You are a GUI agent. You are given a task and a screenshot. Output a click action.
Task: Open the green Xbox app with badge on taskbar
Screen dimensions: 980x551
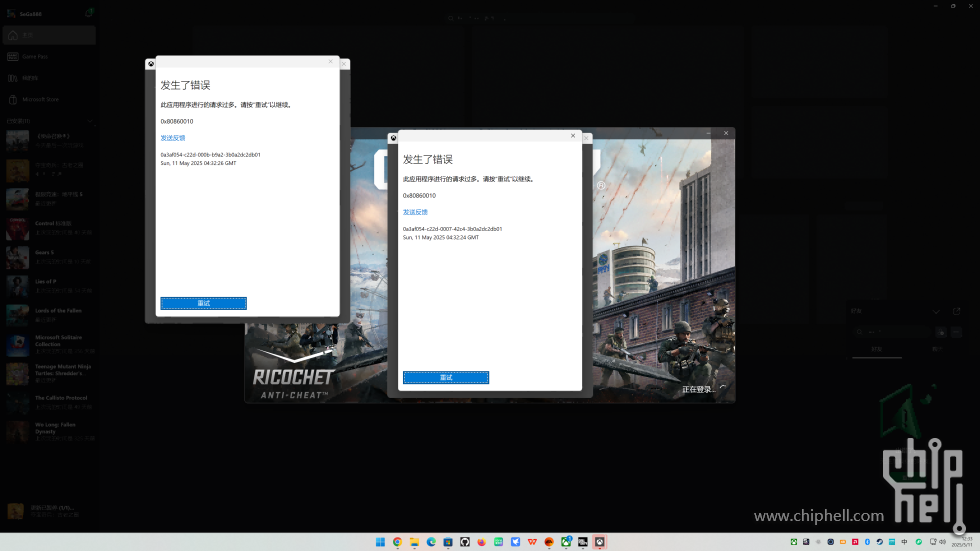[x=566, y=542]
